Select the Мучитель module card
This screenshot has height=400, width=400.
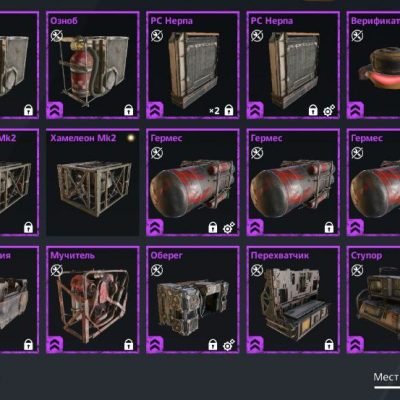tap(93, 300)
